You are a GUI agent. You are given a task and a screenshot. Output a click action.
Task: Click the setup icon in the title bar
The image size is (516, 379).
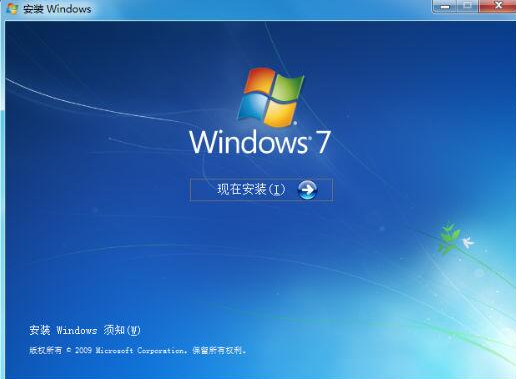pyautogui.click(x=12, y=9)
